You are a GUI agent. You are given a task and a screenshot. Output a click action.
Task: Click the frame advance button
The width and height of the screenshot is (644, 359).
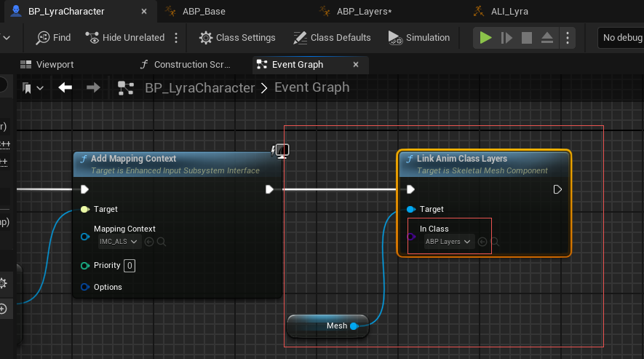click(506, 38)
